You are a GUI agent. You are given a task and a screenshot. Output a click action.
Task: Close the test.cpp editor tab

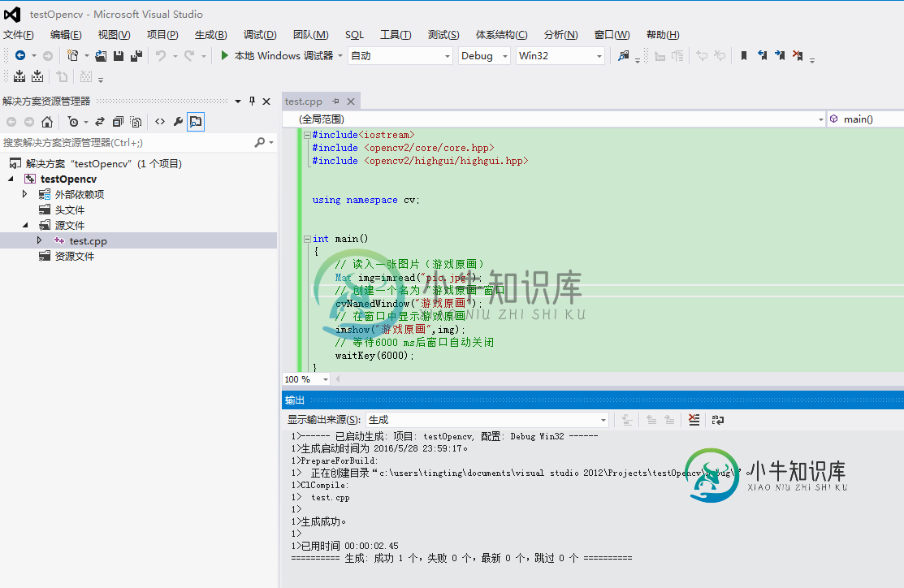(x=351, y=101)
